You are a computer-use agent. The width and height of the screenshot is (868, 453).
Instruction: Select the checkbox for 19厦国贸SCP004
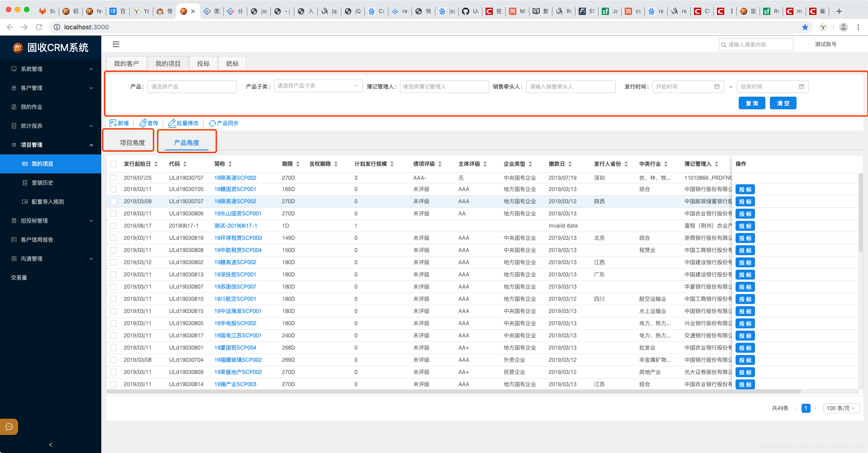point(113,348)
